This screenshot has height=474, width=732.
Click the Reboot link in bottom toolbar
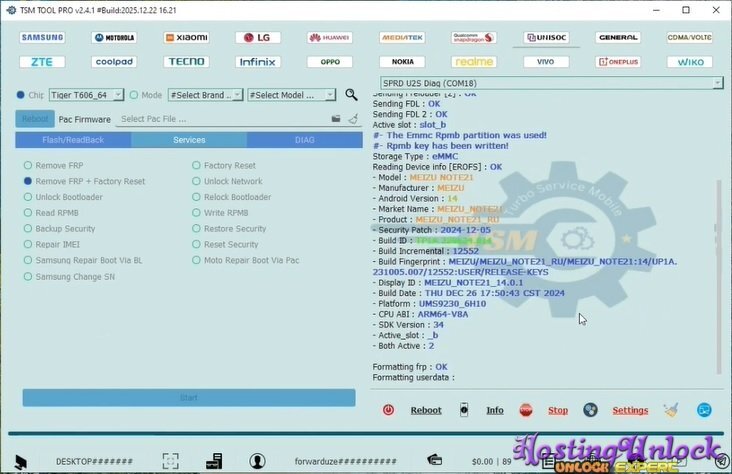coord(426,410)
